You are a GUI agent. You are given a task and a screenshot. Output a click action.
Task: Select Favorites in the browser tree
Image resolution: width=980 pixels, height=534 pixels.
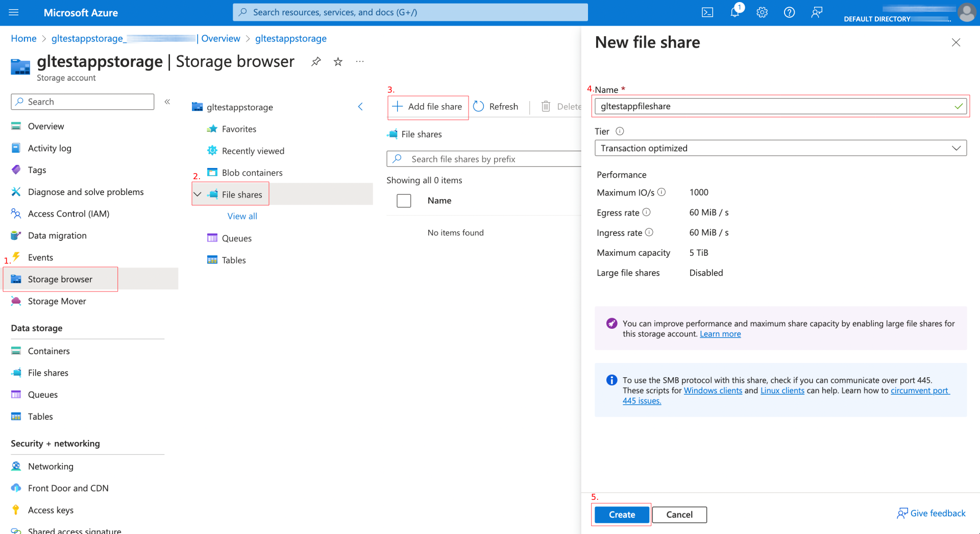(x=239, y=129)
